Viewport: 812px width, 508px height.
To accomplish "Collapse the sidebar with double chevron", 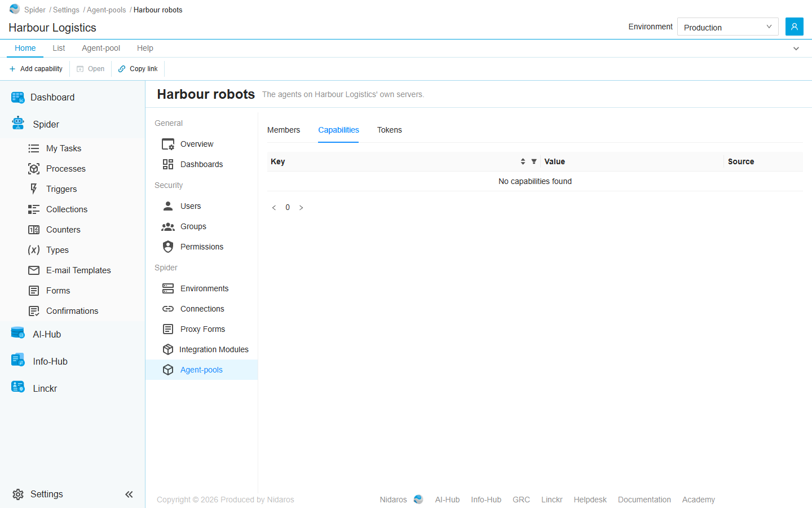I will (x=129, y=494).
